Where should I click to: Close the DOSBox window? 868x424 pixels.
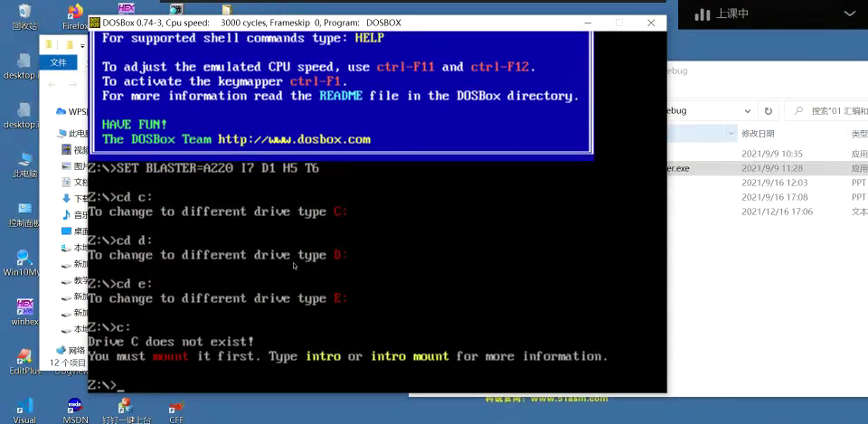pyautogui.click(x=651, y=23)
